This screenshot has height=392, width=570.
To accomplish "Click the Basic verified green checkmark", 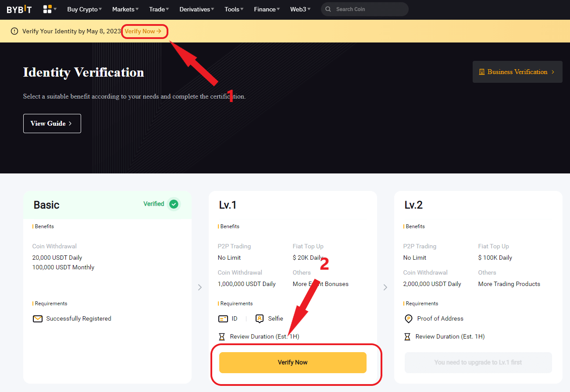I will (174, 204).
